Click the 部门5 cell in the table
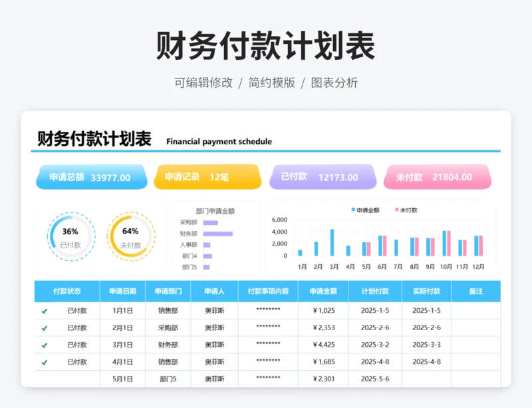 168,379
